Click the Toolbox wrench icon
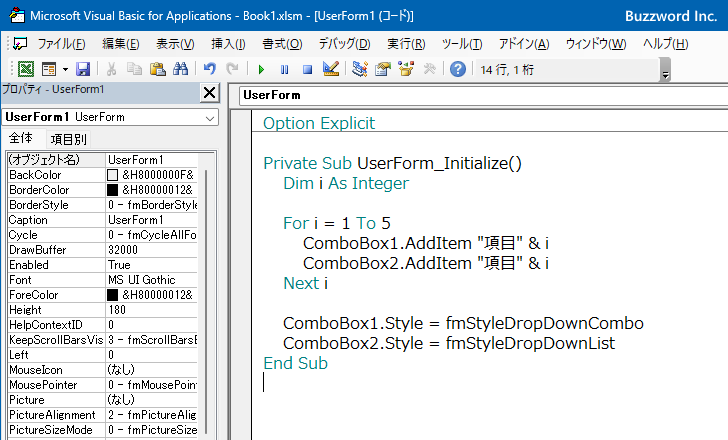The width and height of the screenshot is (728, 440). click(x=429, y=69)
